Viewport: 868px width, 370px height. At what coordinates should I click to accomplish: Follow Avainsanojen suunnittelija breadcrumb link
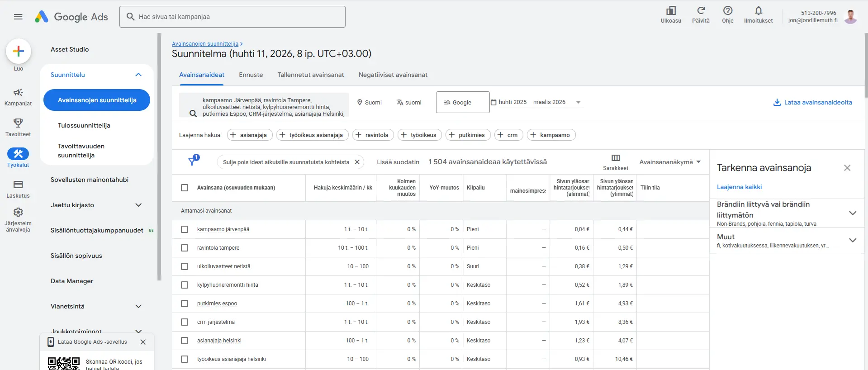click(205, 44)
